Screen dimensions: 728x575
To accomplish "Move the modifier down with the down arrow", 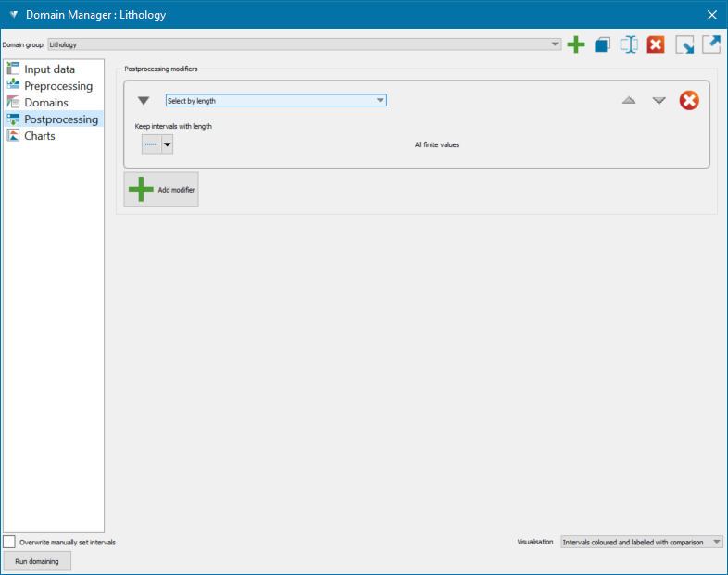I will 659,100.
